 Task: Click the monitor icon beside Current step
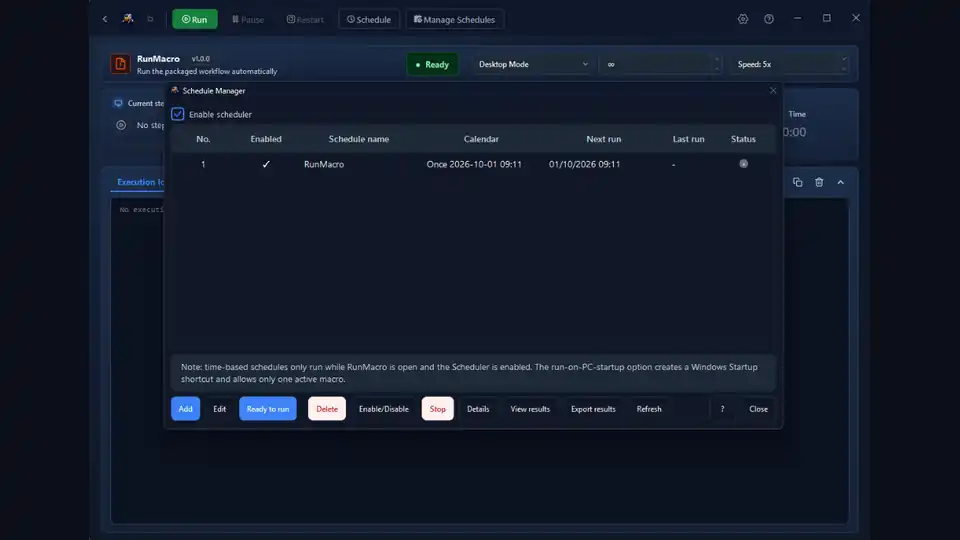tap(118, 103)
